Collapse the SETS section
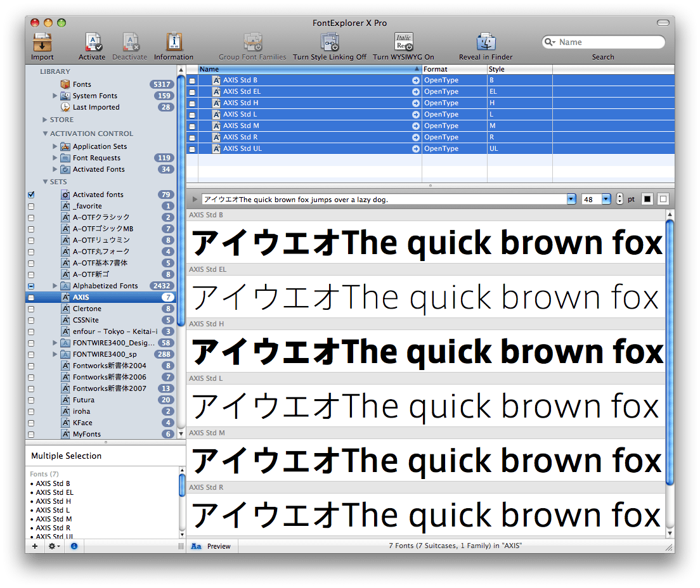Image resolution: width=700 pixels, height=588 pixels. (x=45, y=182)
